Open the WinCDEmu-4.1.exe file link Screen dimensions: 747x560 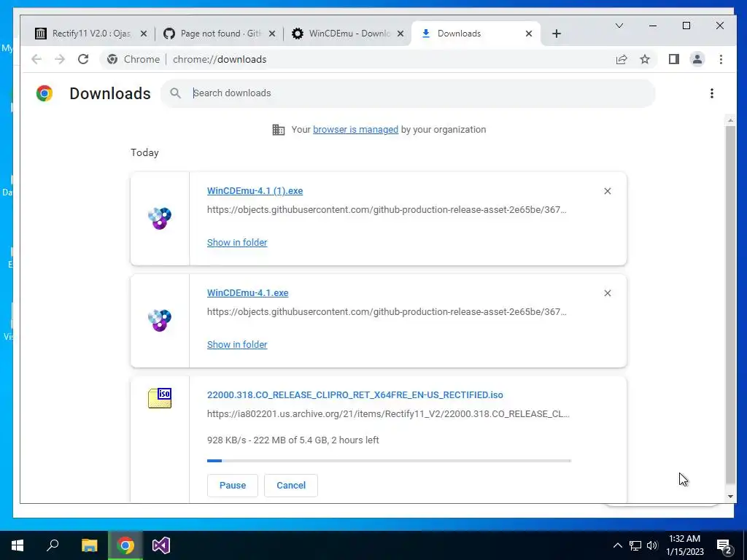pos(248,293)
